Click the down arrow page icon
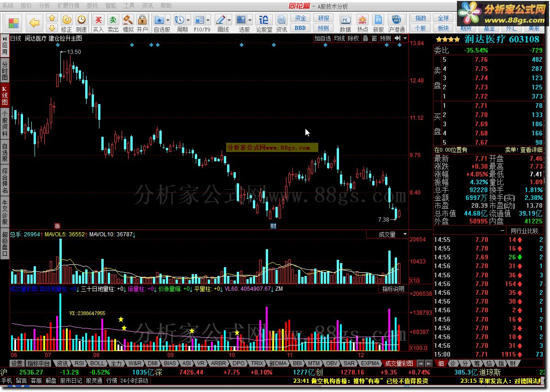The height and width of the screenshot is (392, 550). pyautogui.click(x=52, y=28)
